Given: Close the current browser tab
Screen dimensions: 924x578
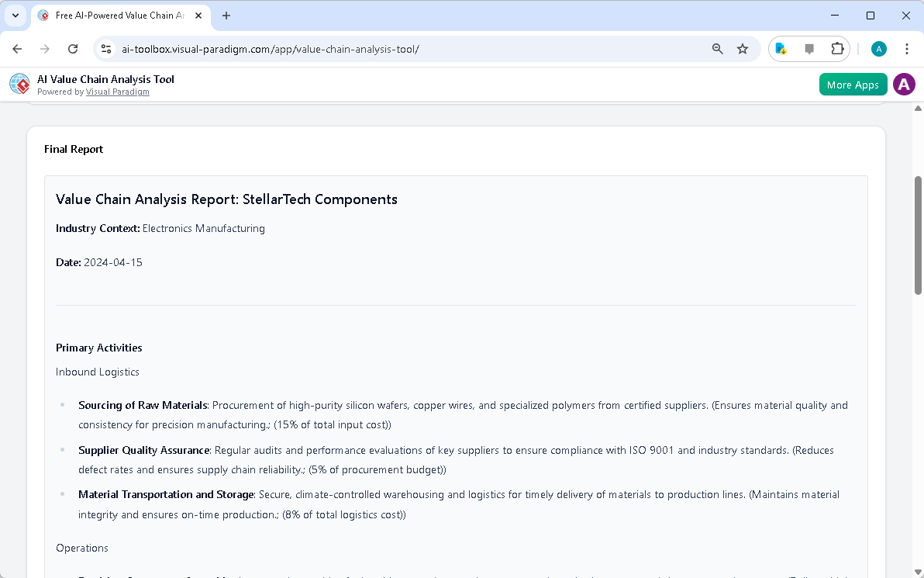Looking at the screenshot, I should point(198,15).
